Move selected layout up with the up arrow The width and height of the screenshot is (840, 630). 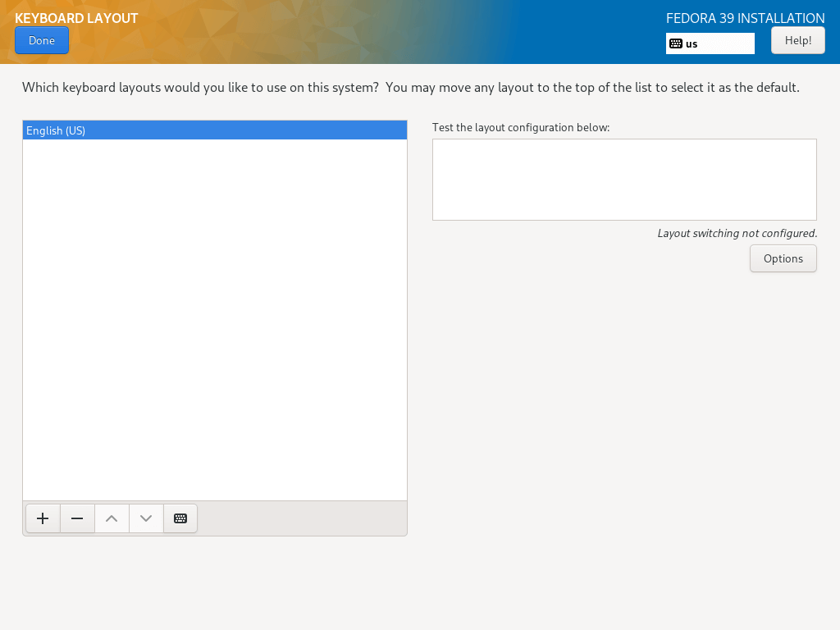click(x=112, y=518)
